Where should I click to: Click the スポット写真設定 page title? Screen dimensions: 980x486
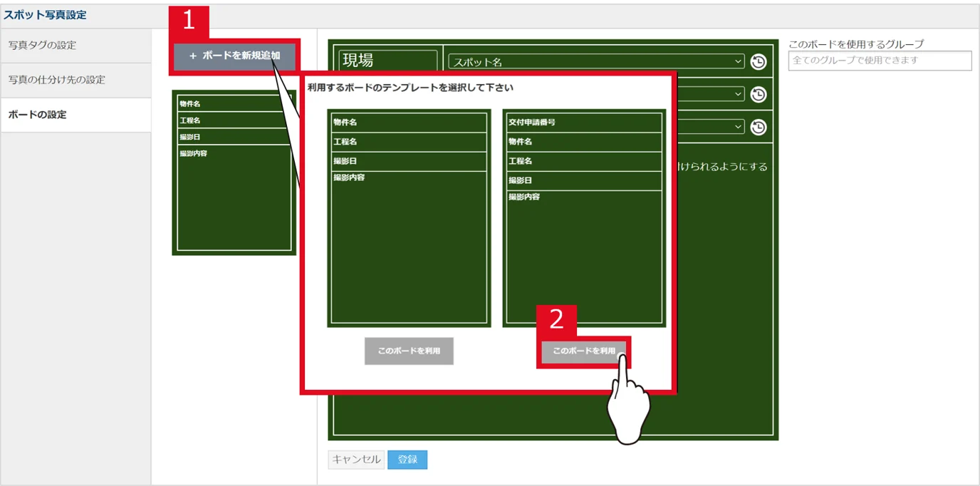coord(45,15)
